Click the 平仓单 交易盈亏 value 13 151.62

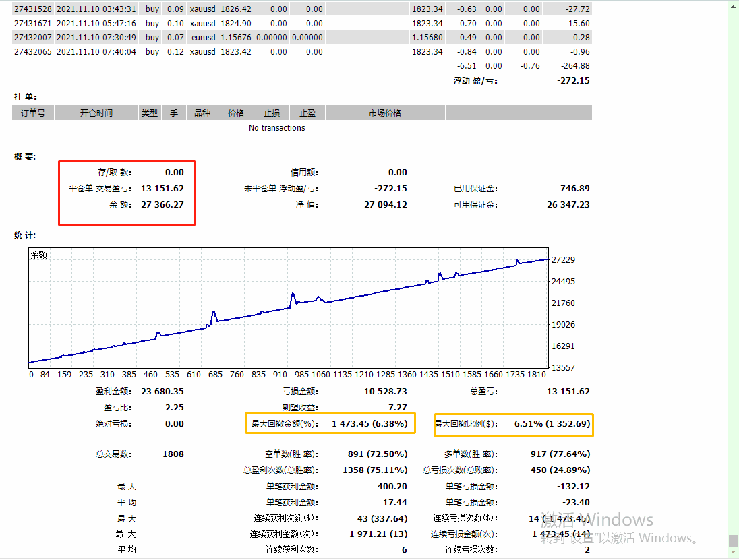(x=162, y=189)
